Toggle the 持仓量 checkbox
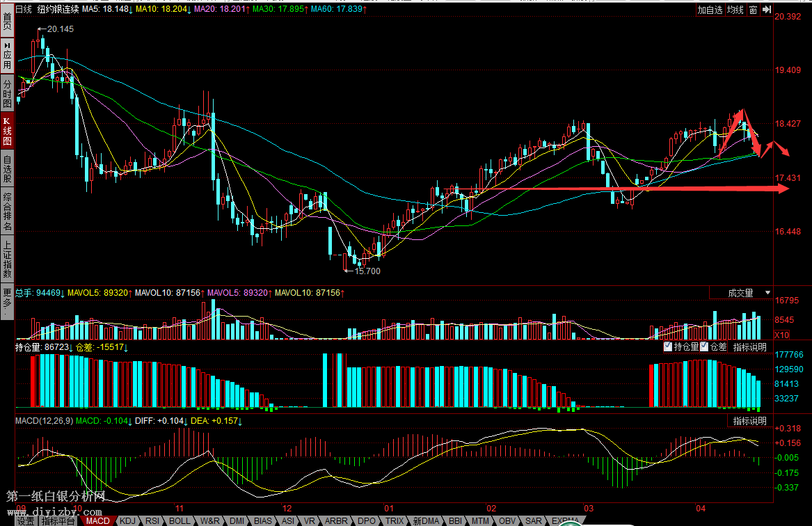The image size is (812, 526). (668, 346)
